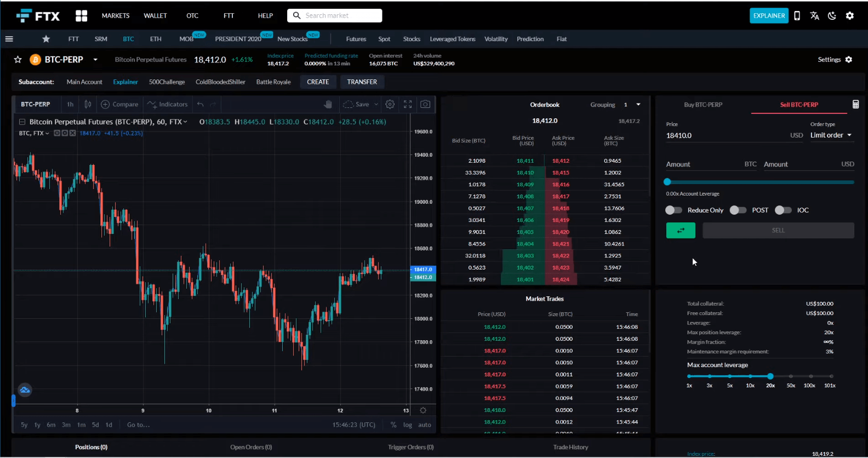Click the blue cloud badge on chart
The width and height of the screenshot is (868, 458).
click(x=25, y=390)
